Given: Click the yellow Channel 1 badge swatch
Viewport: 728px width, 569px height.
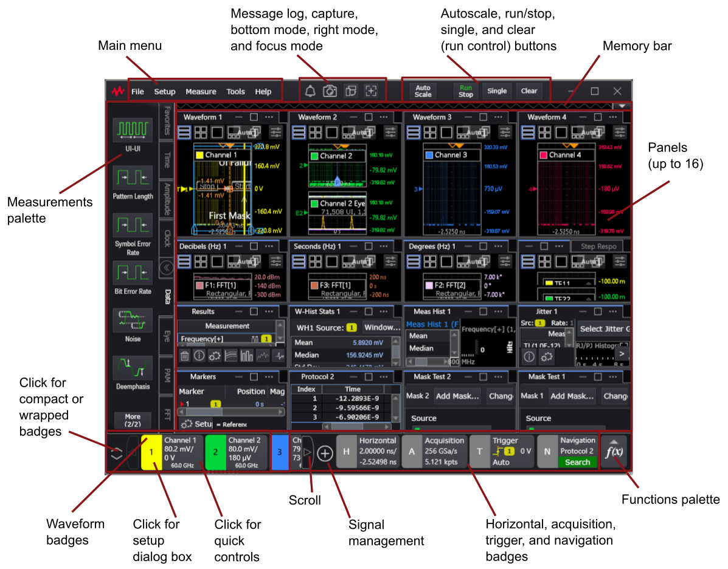Looking at the screenshot, I should click(151, 452).
